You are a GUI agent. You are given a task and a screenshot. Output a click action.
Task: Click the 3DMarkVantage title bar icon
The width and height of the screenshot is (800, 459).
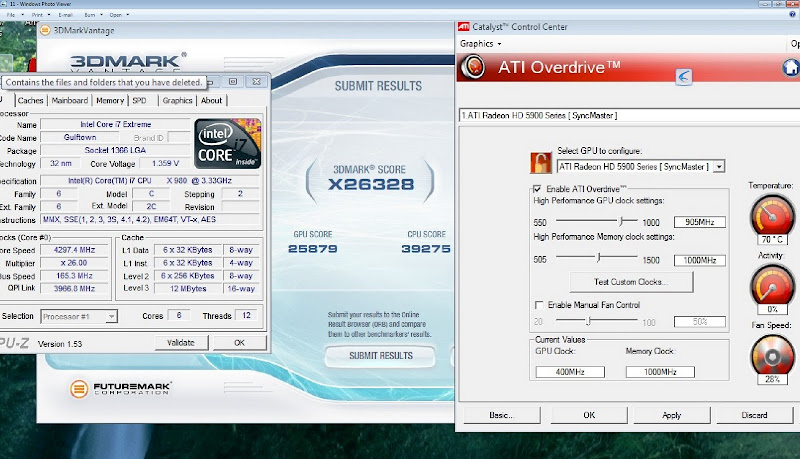coord(45,30)
